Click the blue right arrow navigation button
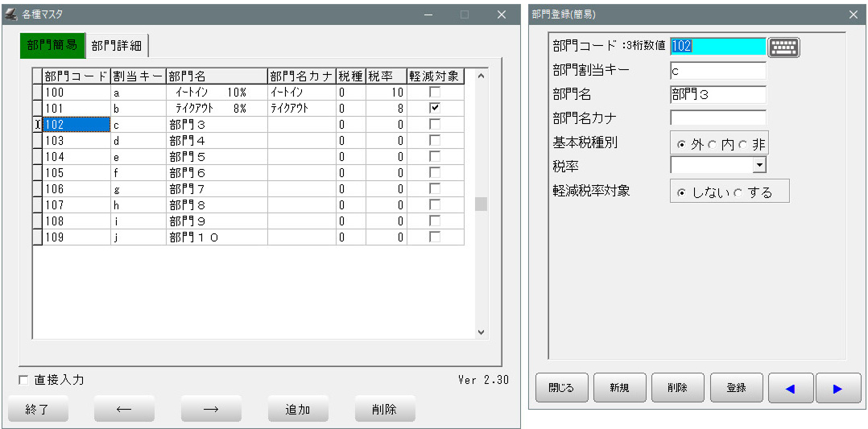Image resolution: width=868 pixels, height=429 pixels. pos(837,388)
